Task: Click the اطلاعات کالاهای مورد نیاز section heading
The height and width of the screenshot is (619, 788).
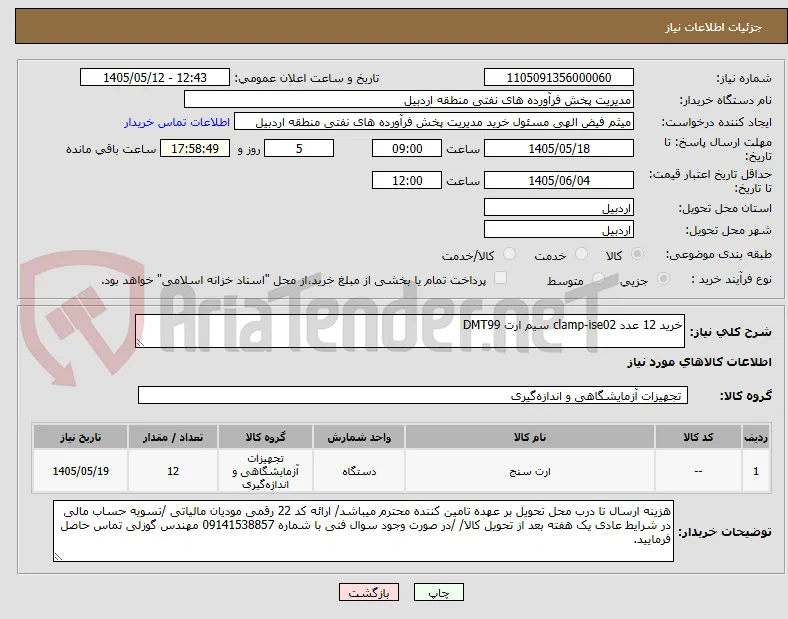Action: click(699, 362)
